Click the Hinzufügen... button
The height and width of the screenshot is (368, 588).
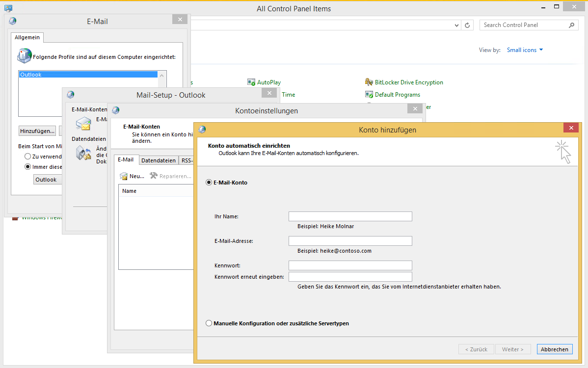(37, 131)
